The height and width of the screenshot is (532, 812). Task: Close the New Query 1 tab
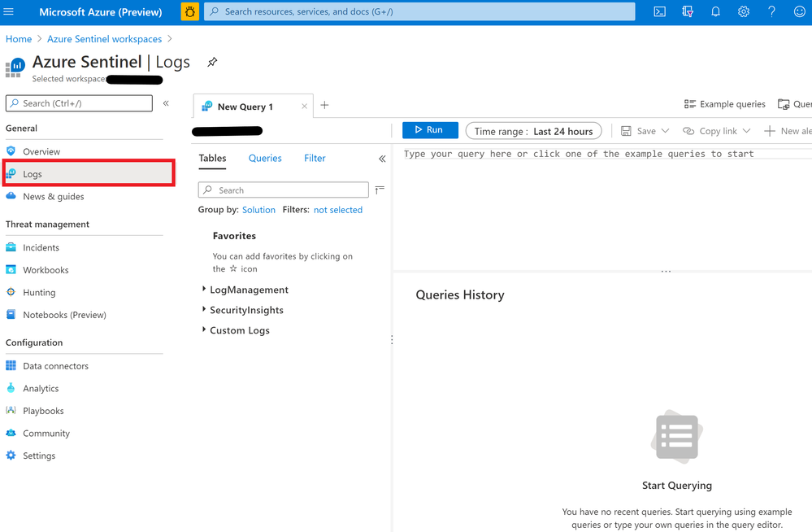305,107
